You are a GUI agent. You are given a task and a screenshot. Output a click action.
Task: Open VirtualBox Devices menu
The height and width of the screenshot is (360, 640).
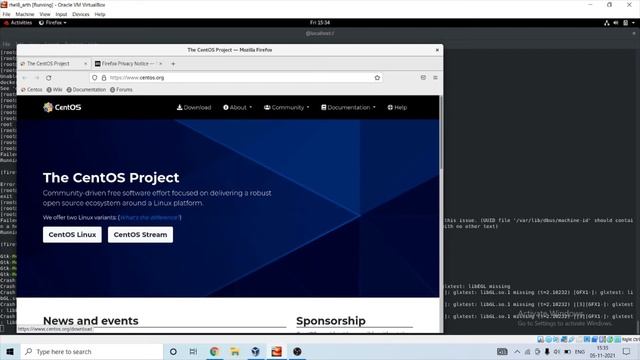pos(81,14)
